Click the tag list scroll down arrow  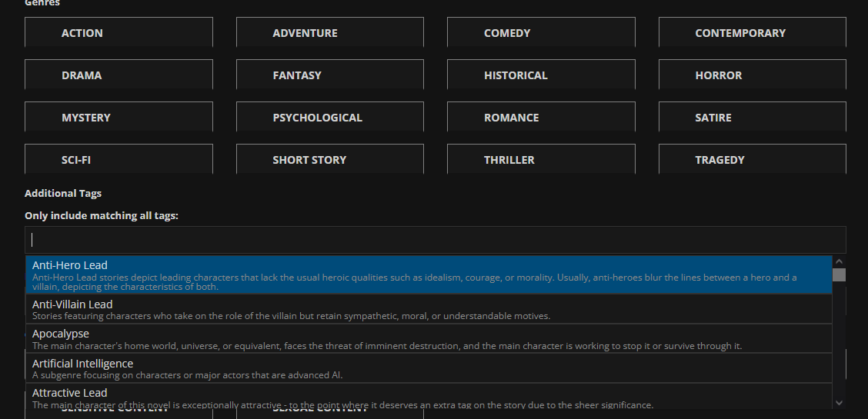tap(840, 403)
